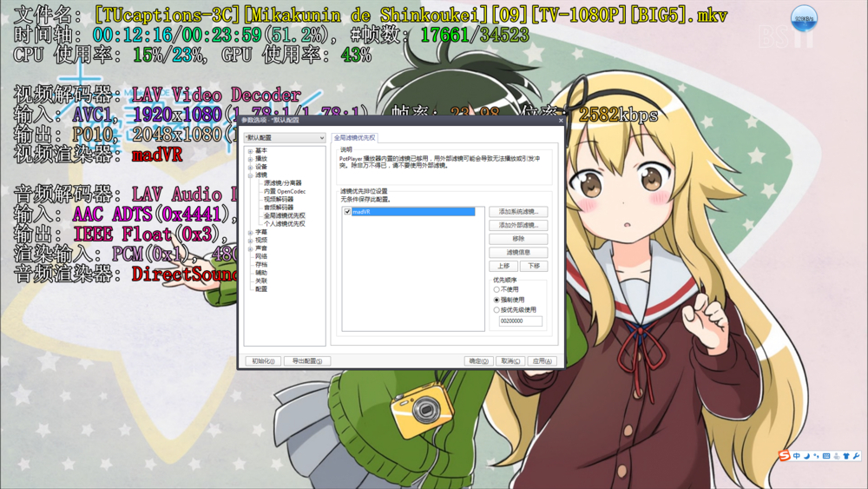The height and width of the screenshot is (489, 868).
Task: Expand the 字幕 tree node
Action: 250,233
